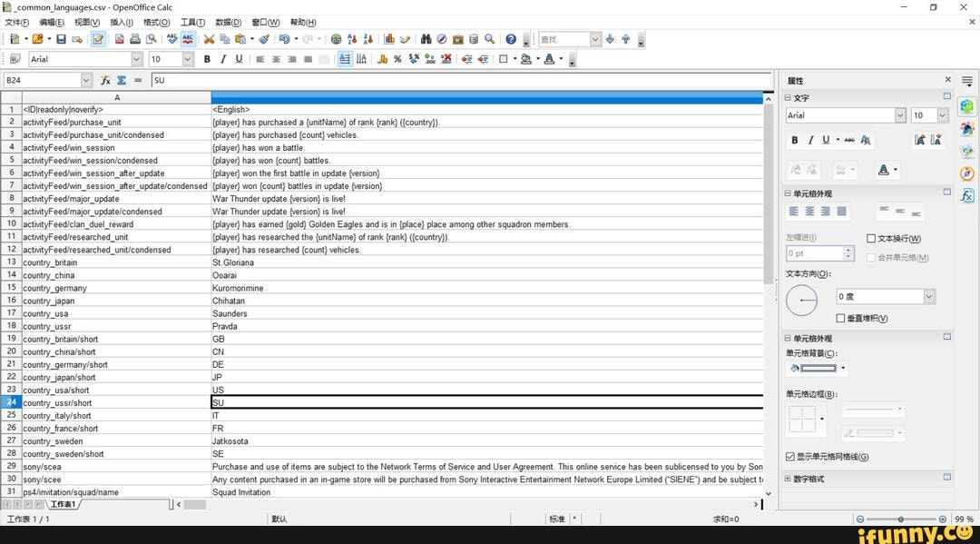The height and width of the screenshot is (544, 980).
Task: Open the 数据(D) menu
Action: tap(230, 22)
